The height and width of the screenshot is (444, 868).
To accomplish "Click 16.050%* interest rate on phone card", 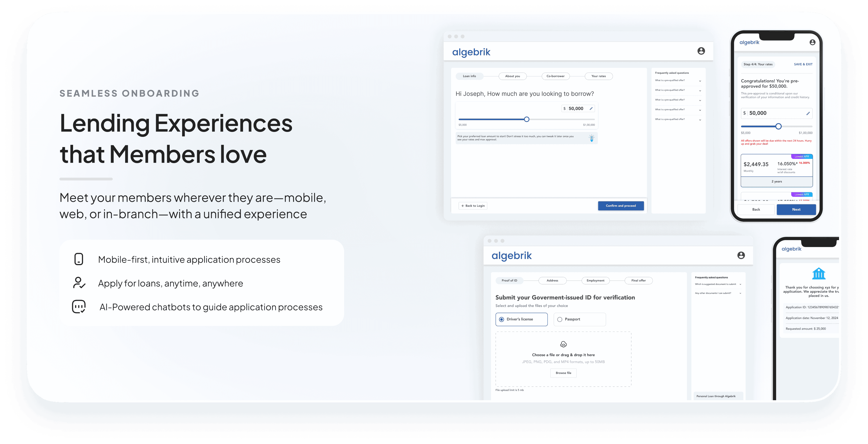I will coord(787,164).
